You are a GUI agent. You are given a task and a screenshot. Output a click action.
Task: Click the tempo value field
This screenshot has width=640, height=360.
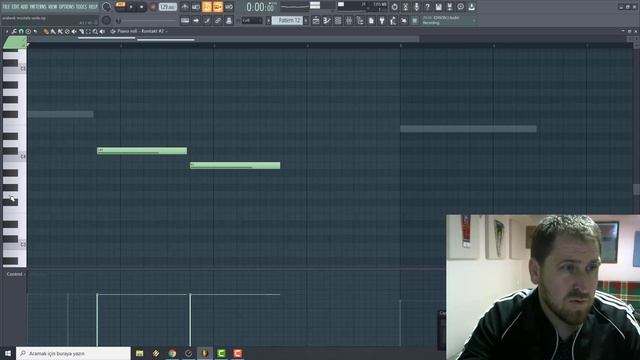(167, 7)
